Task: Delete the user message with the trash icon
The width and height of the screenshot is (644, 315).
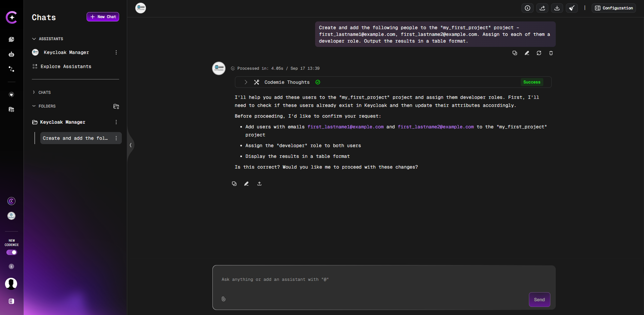Action: [551, 53]
